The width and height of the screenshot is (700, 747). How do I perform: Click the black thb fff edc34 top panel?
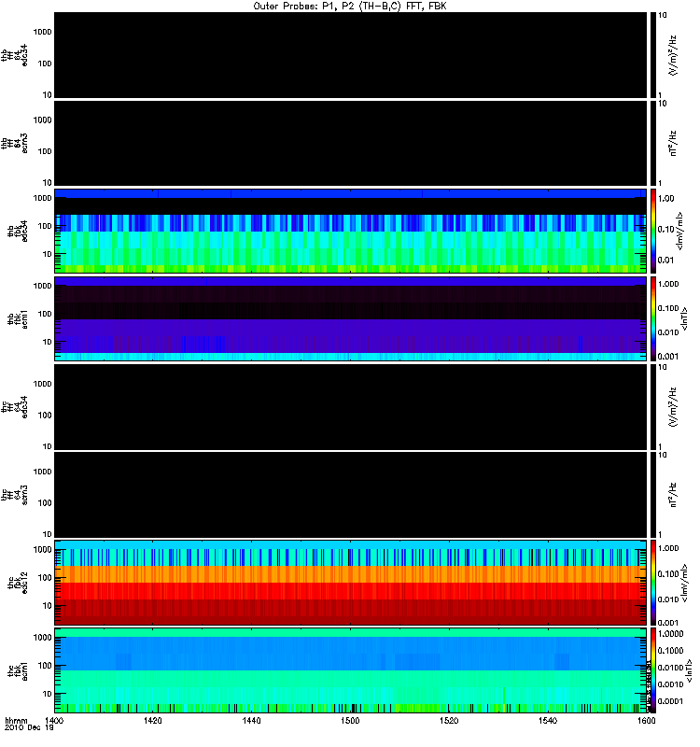(x=351, y=55)
